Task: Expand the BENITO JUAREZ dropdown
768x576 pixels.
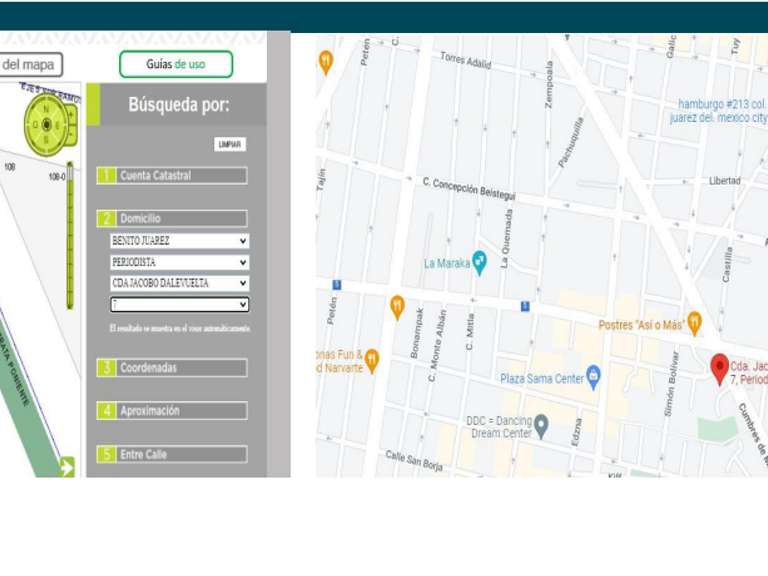Action: point(179,241)
